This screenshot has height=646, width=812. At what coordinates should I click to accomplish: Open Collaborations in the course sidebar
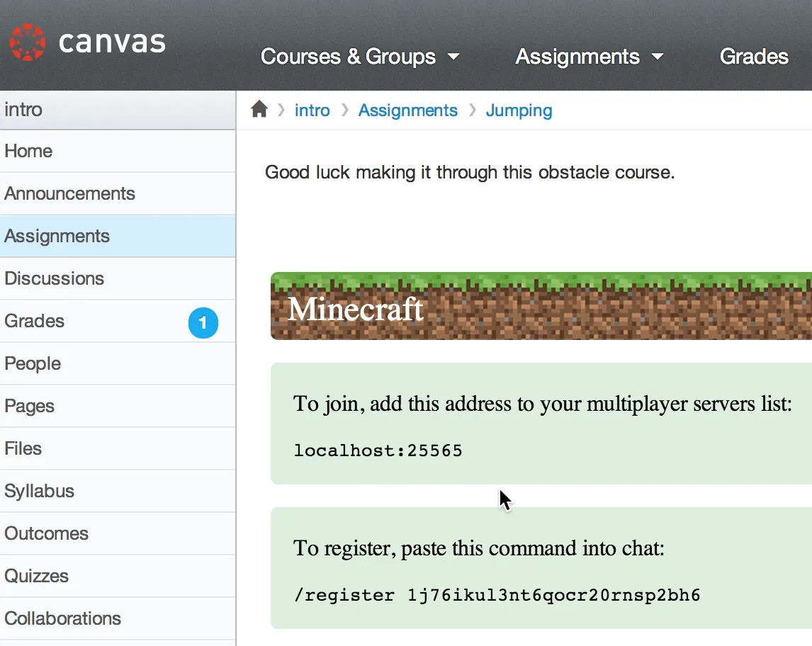pyautogui.click(x=118, y=618)
